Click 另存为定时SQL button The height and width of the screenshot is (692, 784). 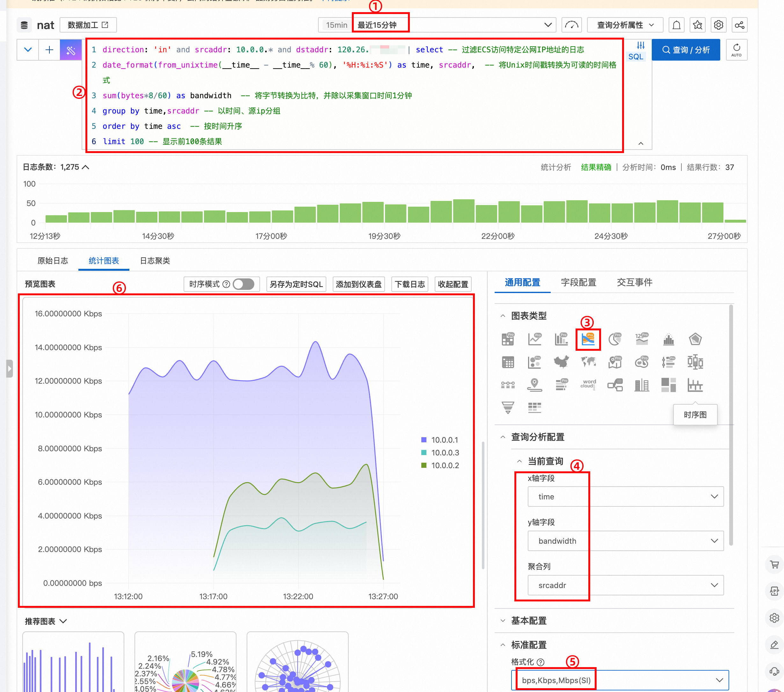pyautogui.click(x=296, y=284)
